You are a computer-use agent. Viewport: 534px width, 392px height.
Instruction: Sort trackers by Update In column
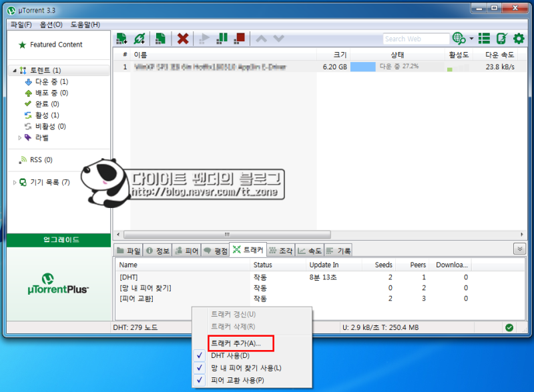pos(333,265)
